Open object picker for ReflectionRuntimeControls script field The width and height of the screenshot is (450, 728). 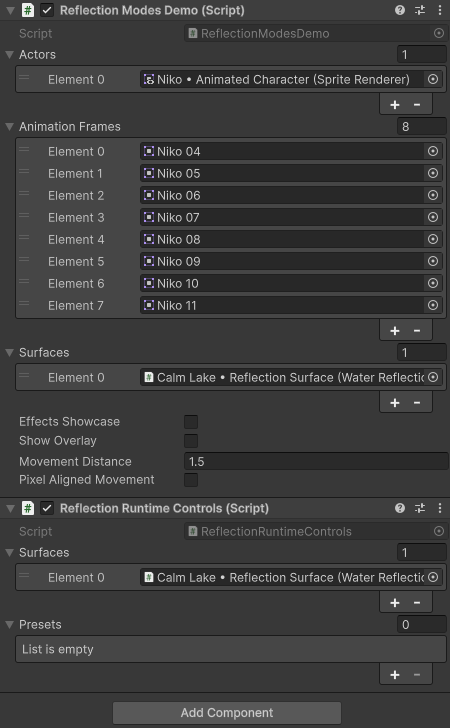[438, 531]
